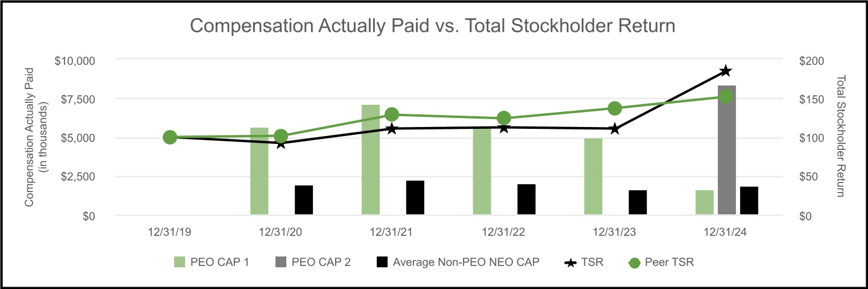Click the Peer TSR circle above 12/31/21
This screenshot has width=868, height=289.
[392, 114]
